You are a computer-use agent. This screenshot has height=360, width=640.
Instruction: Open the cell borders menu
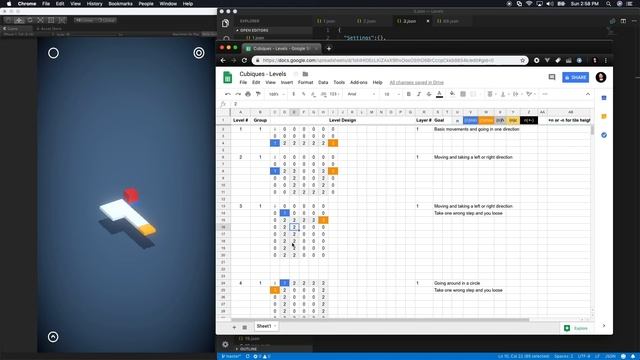(x=463, y=94)
